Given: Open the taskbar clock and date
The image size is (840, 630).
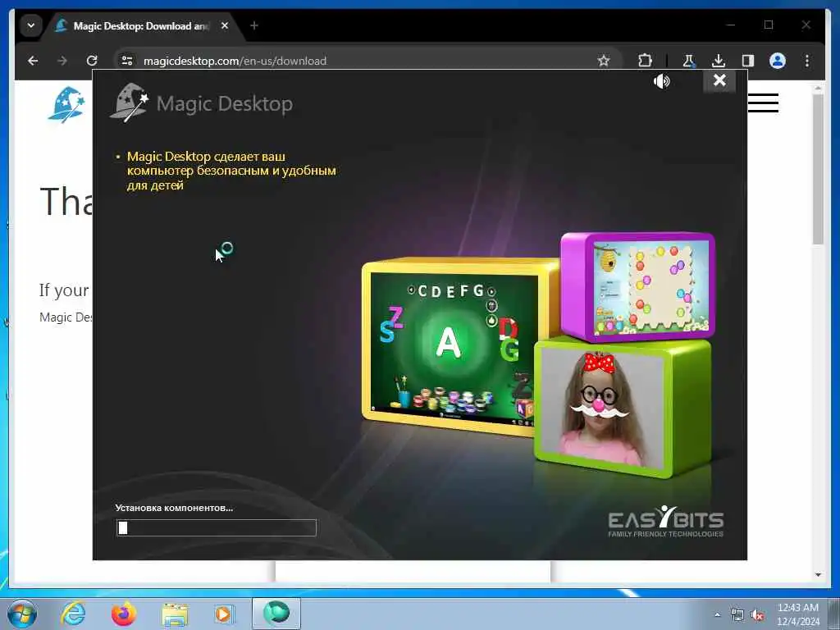Looking at the screenshot, I should (798, 614).
